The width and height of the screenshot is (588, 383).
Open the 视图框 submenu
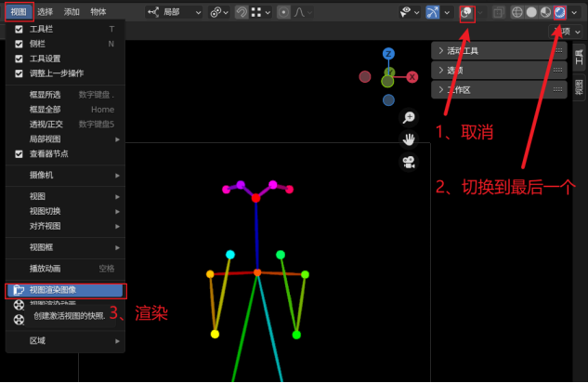point(65,247)
